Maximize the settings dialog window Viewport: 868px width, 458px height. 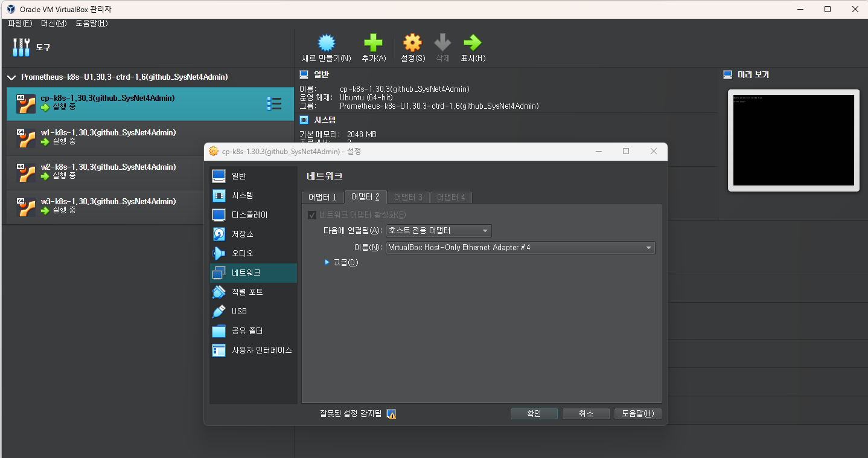coord(626,151)
